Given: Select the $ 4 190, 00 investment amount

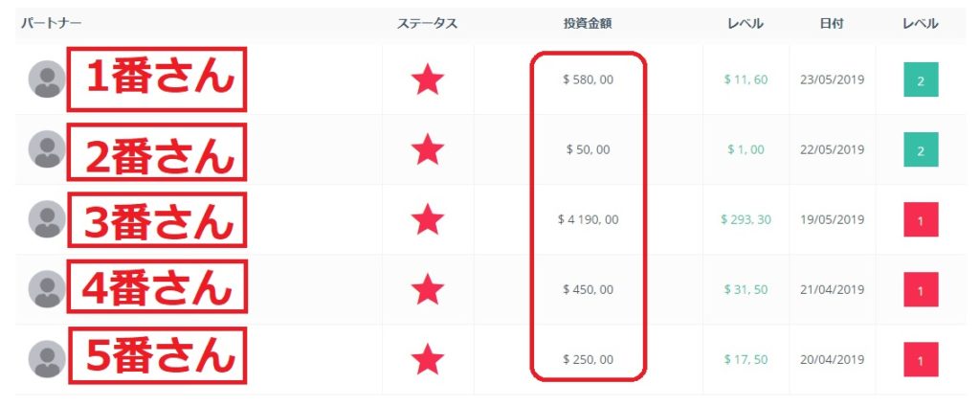Looking at the screenshot, I should coord(589,220).
